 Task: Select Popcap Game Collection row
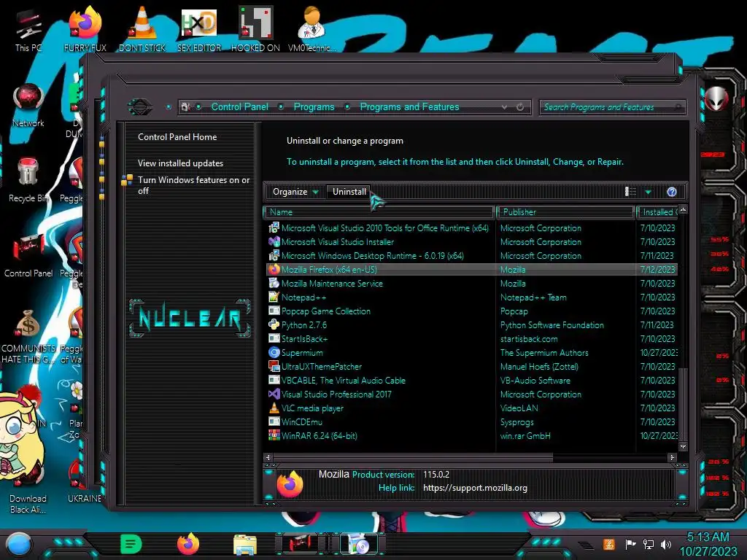(472, 311)
